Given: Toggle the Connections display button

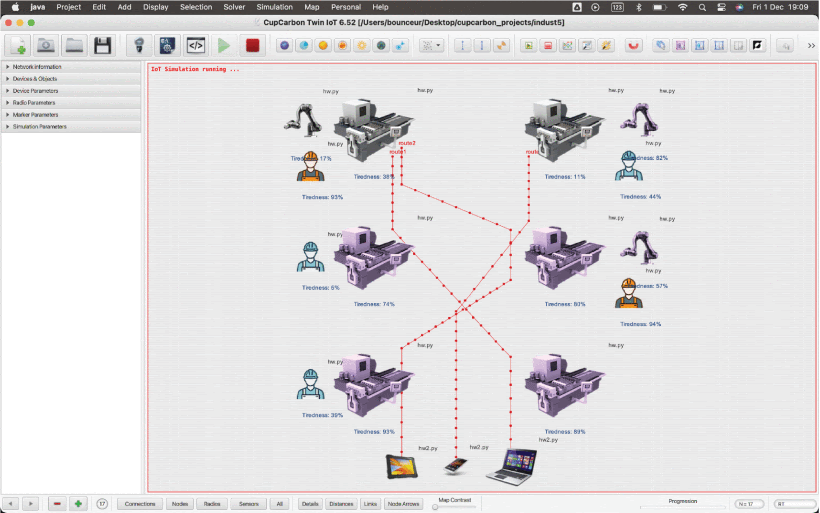Looking at the screenshot, I should [x=140, y=504].
